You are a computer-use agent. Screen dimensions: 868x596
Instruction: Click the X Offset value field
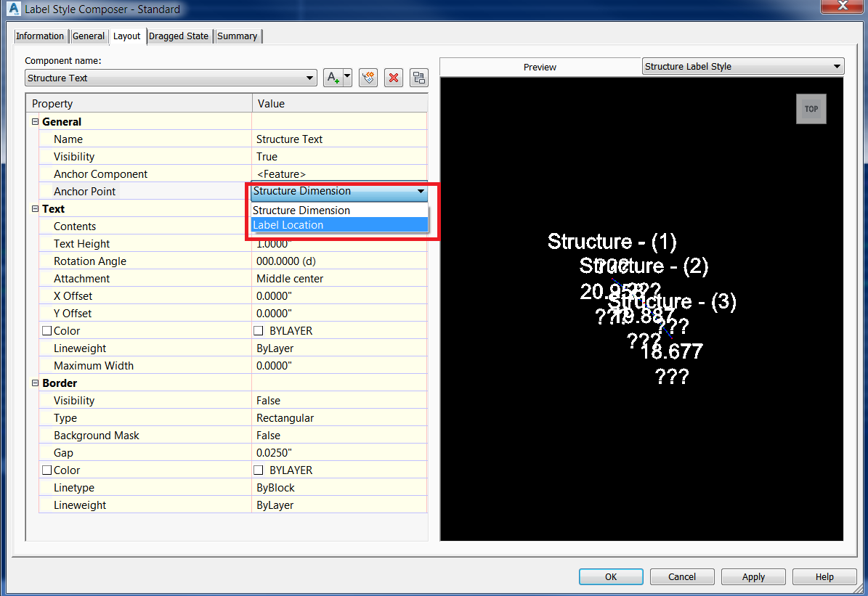(339, 296)
